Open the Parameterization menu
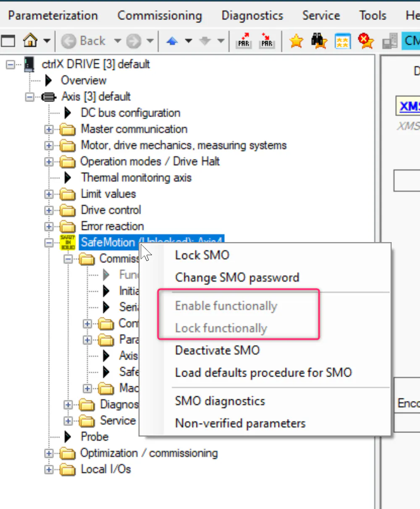The height and width of the screenshot is (509, 420). click(53, 16)
